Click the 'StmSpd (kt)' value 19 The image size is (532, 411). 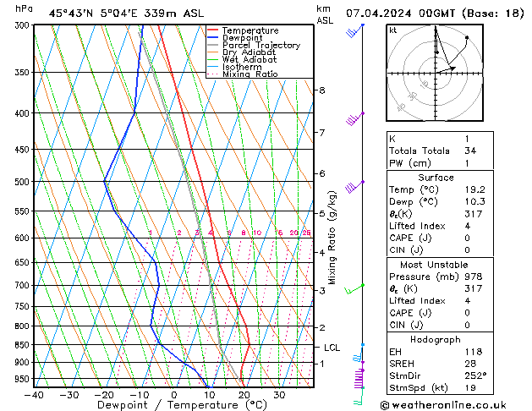pos(470,388)
